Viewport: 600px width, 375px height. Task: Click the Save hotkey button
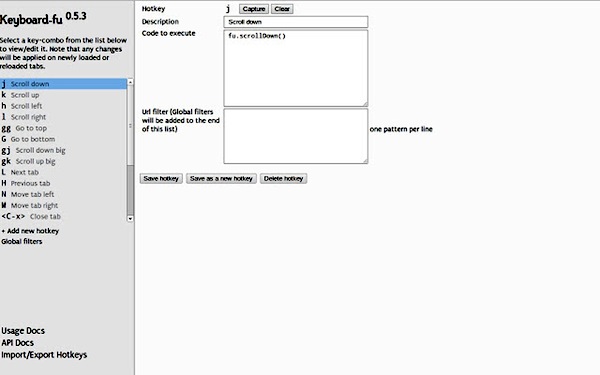[x=161, y=178]
